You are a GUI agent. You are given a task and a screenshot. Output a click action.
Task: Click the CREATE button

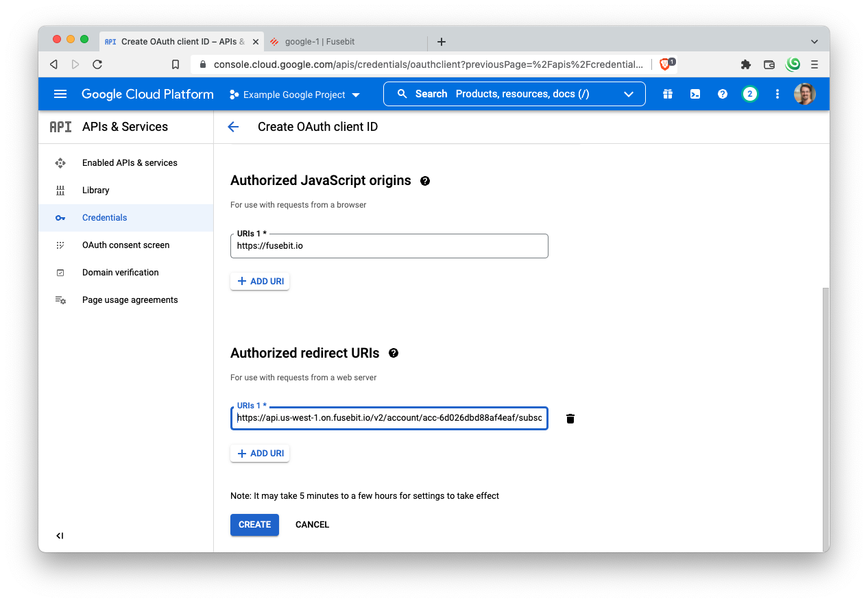pos(254,525)
